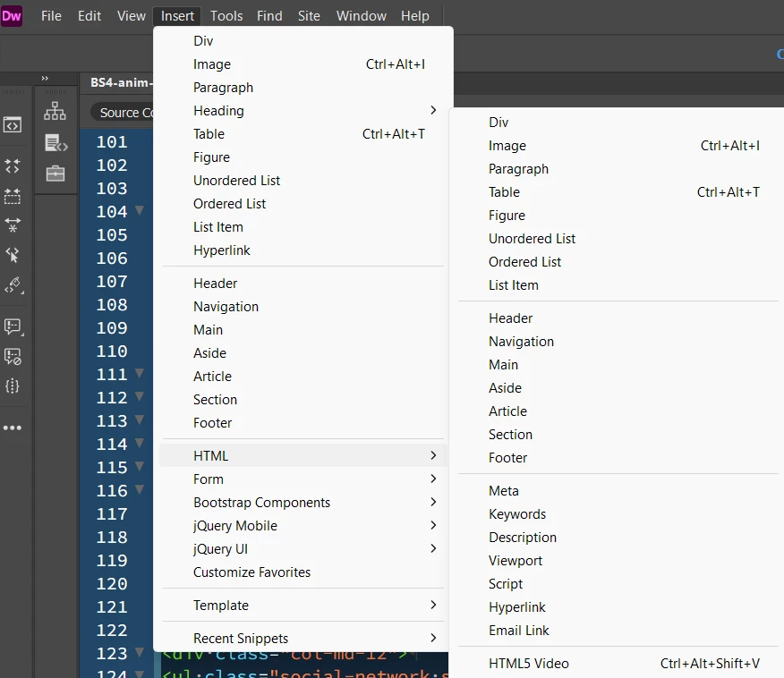Select Script in the HTML submenu
Image resolution: width=784 pixels, height=678 pixels.
click(618, 584)
